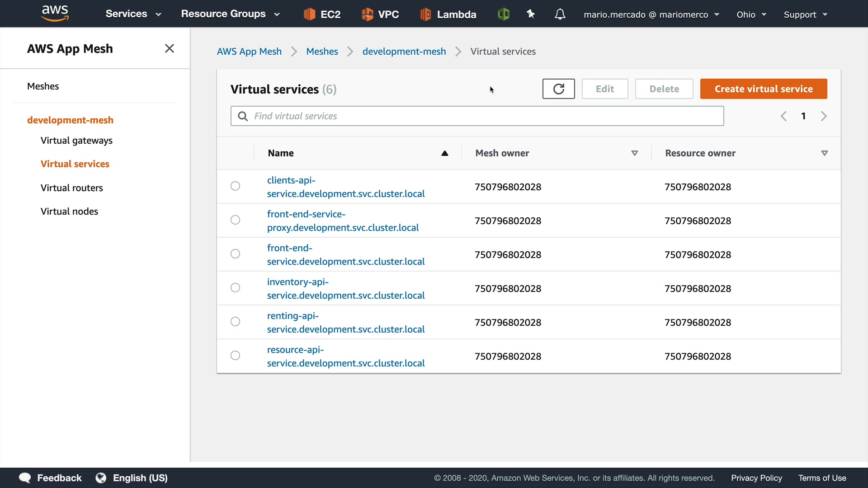Open the EC2 service shortcut icon
The image size is (868, 488).
[310, 14]
